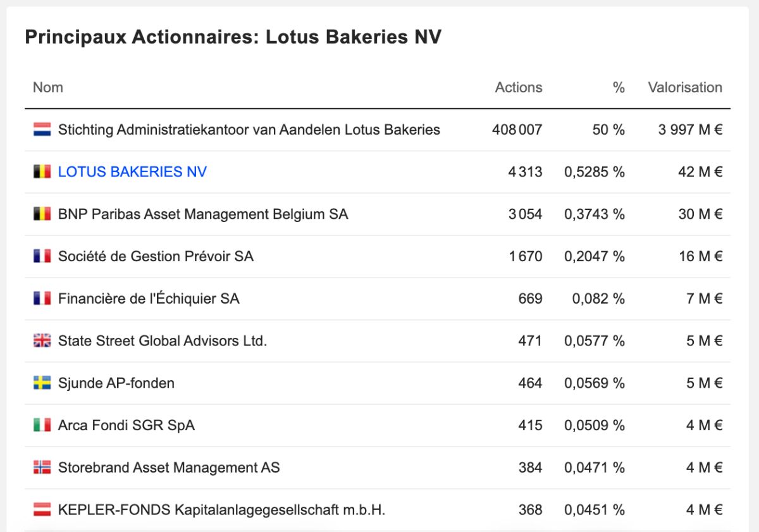This screenshot has height=532, width=759.
Task: Click Arca Fondi's 4 M € valuation
Action: [x=704, y=425]
